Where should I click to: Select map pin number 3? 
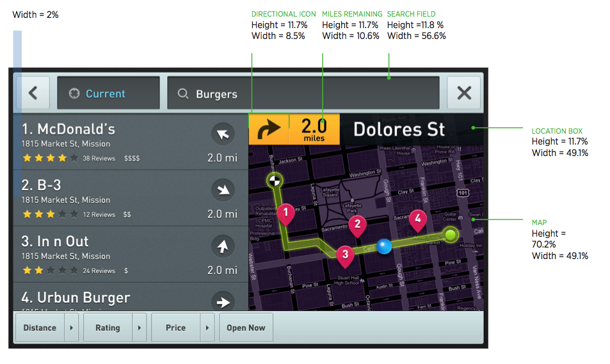(x=345, y=257)
